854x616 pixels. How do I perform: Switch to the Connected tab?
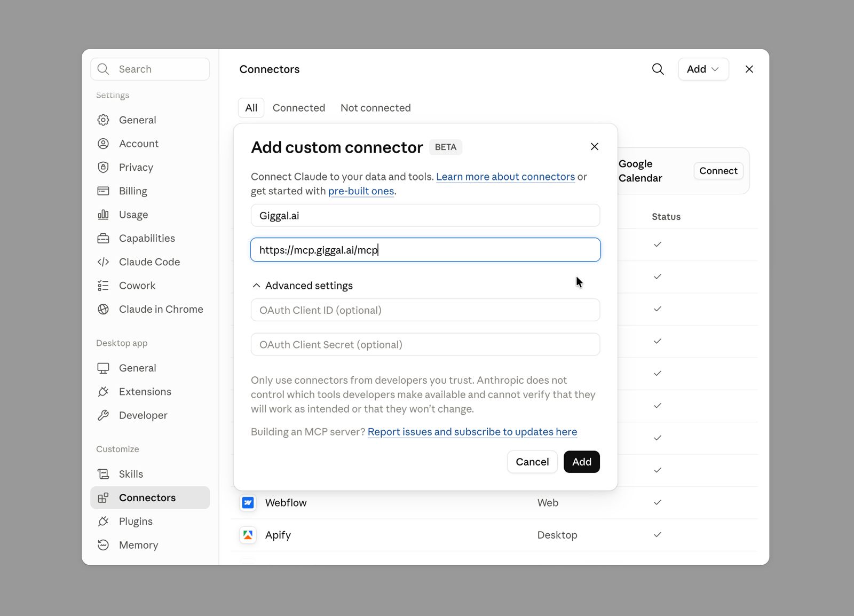299,108
